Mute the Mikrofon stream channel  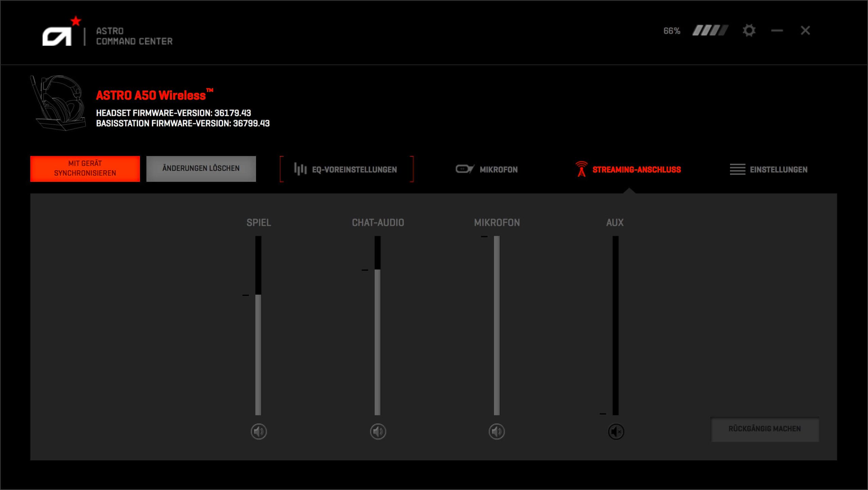pos(497,432)
